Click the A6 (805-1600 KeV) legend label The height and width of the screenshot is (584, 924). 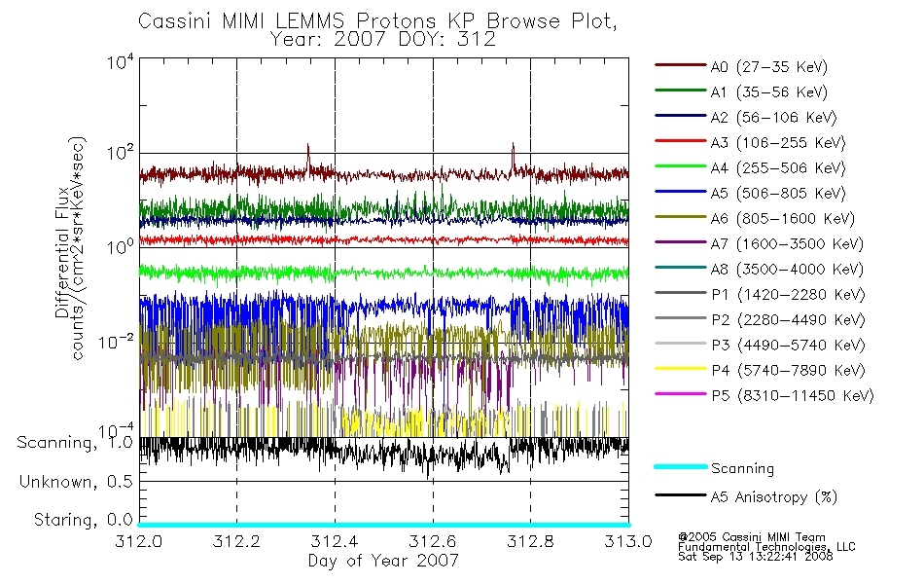pyautogui.click(x=783, y=219)
